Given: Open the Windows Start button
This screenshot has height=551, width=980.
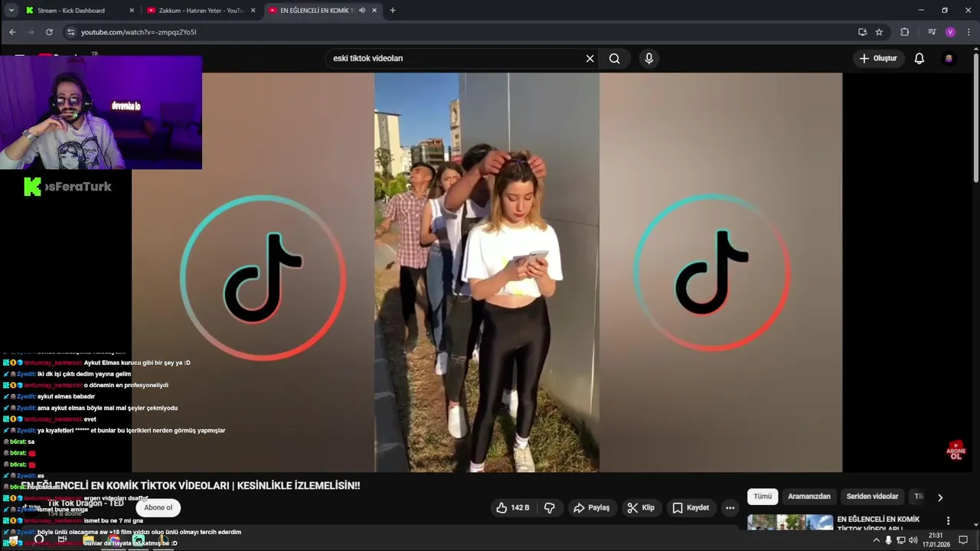Looking at the screenshot, I should [x=13, y=540].
